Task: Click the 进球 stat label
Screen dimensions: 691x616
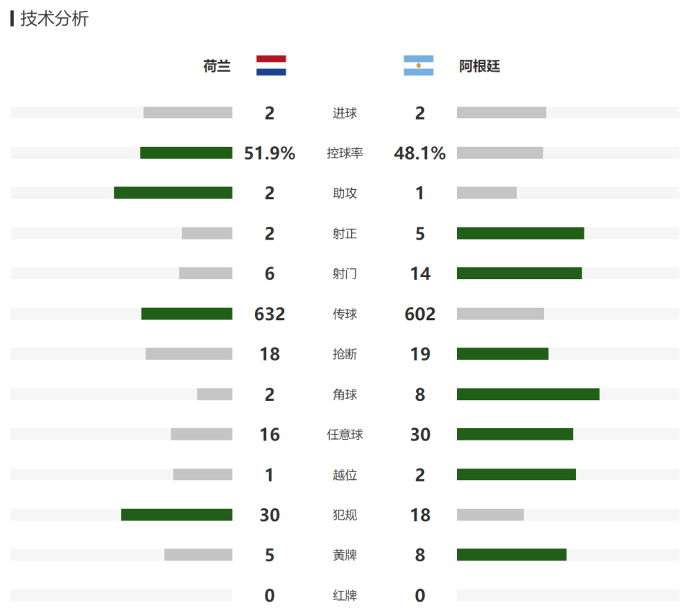Action: click(345, 113)
